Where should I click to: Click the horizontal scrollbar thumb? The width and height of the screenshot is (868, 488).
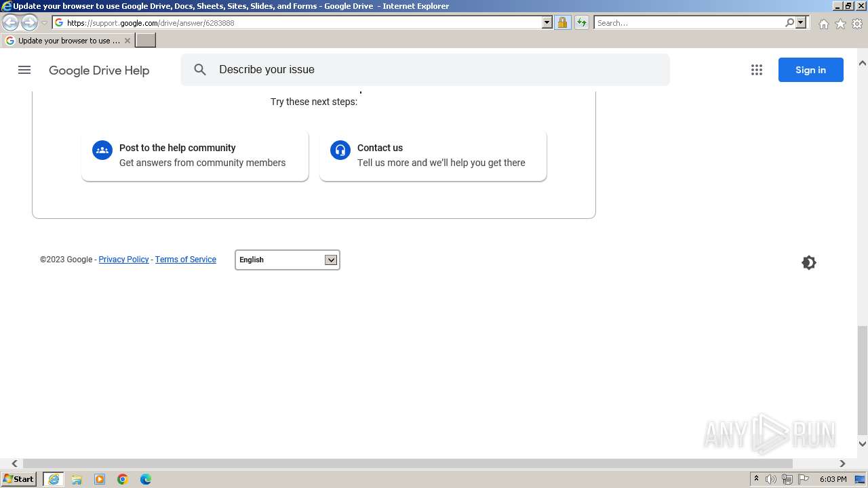(x=408, y=464)
